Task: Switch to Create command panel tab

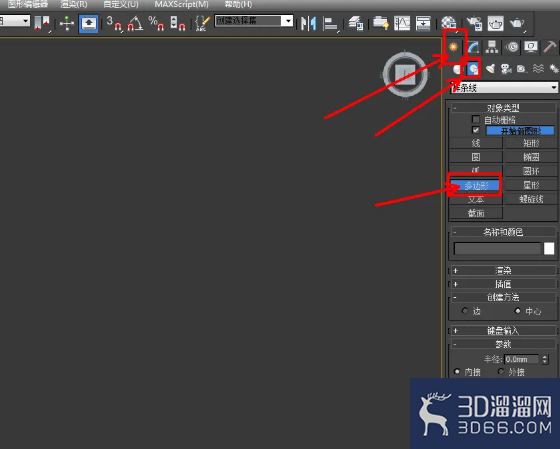Action: (x=454, y=47)
